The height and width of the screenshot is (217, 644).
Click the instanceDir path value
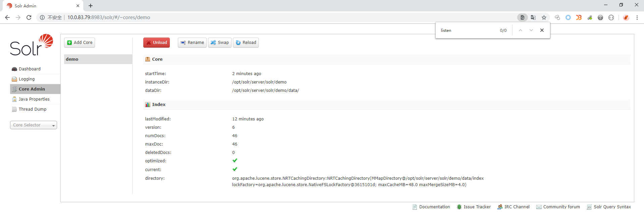point(259,82)
